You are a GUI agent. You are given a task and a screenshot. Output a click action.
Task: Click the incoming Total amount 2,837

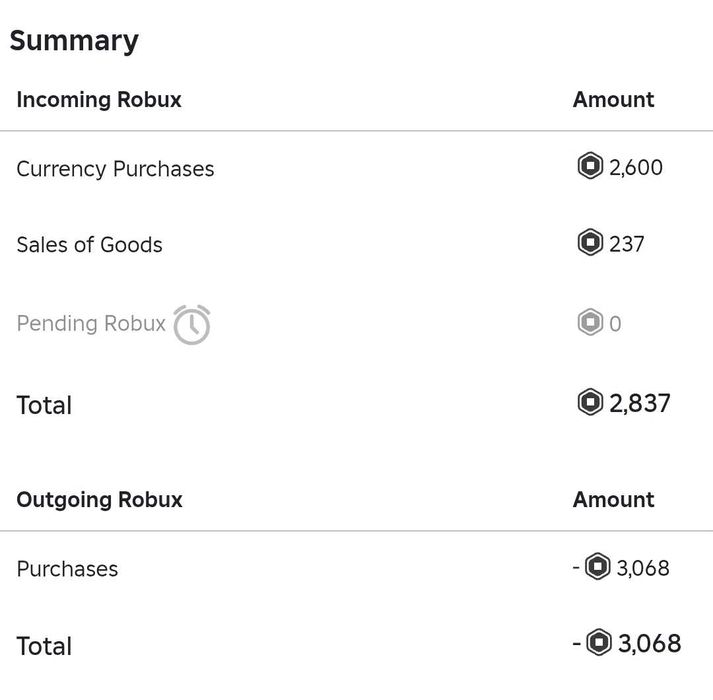coord(640,404)
